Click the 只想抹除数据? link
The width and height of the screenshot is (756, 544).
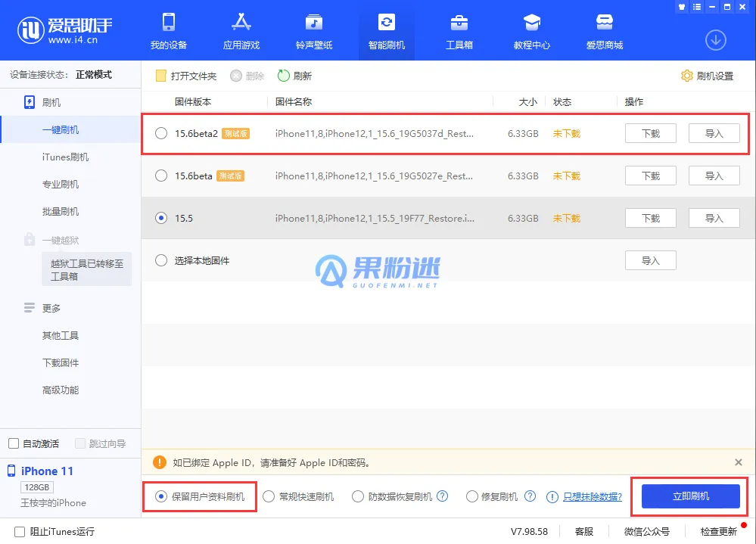click(x=592, y=497)
